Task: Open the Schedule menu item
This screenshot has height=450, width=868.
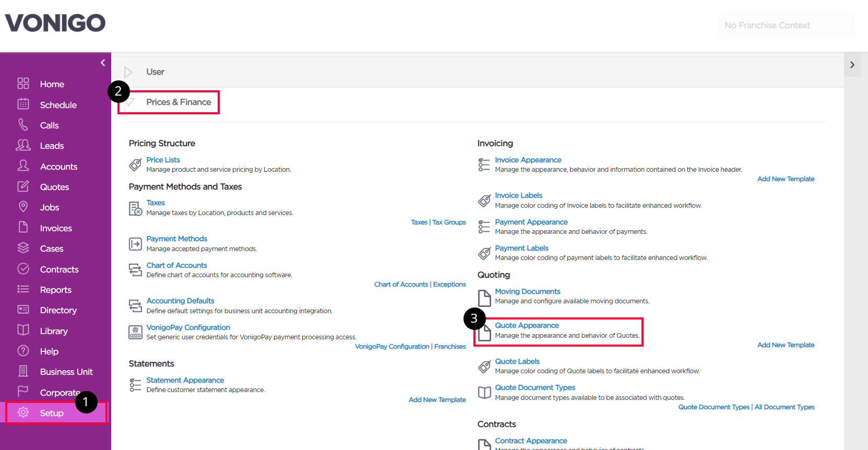Action: coord(58,105)
